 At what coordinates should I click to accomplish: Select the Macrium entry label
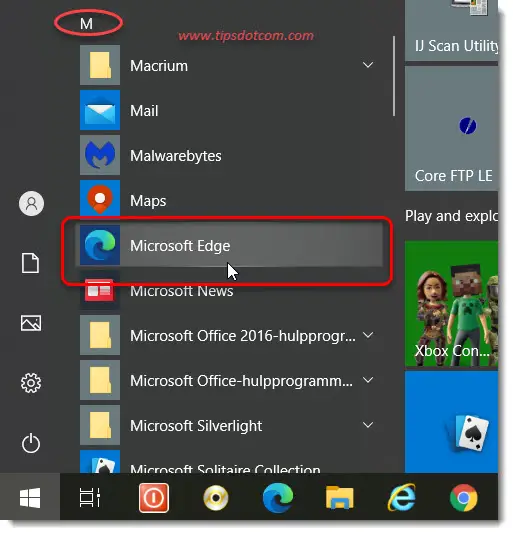[159, 66]
